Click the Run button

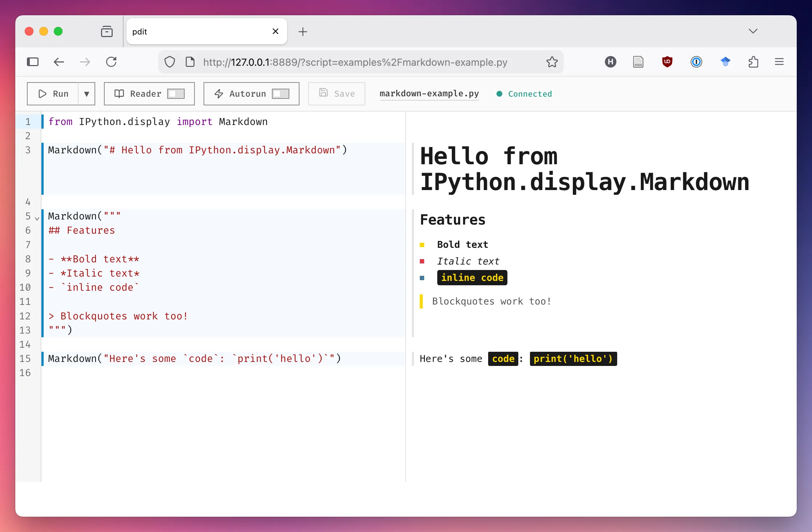click(54, 93)
